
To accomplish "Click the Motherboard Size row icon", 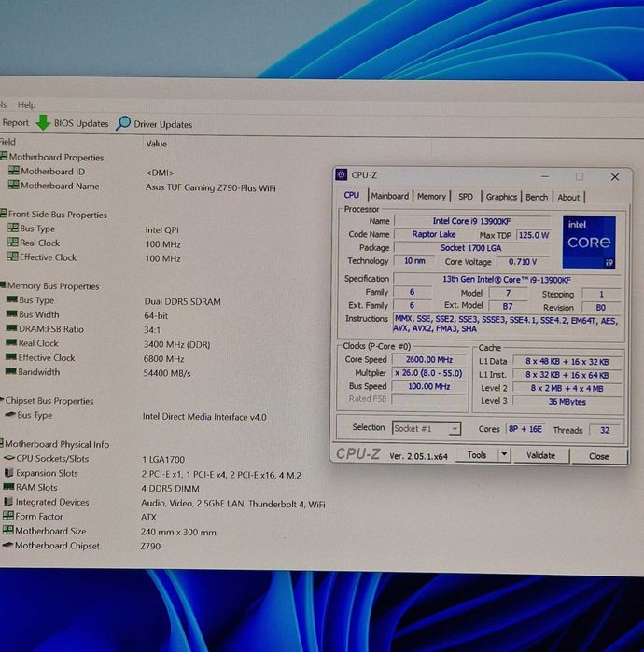I will (x=7, y=530).
